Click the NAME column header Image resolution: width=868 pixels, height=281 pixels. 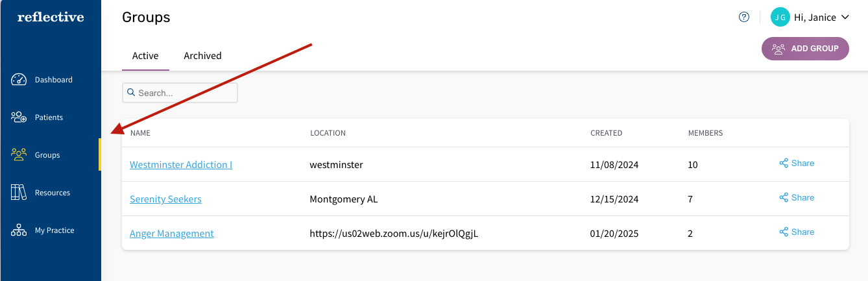(x=140, y=133)
